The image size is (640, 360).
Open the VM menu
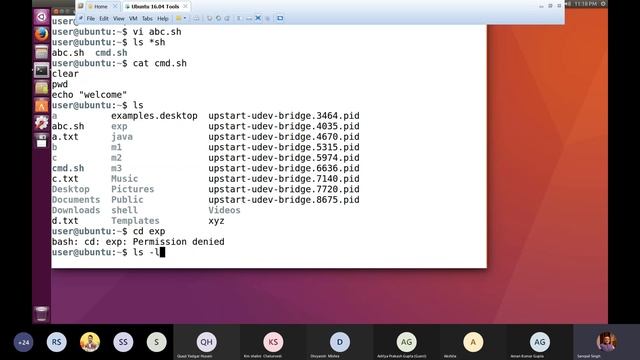(x=133, y=19)
